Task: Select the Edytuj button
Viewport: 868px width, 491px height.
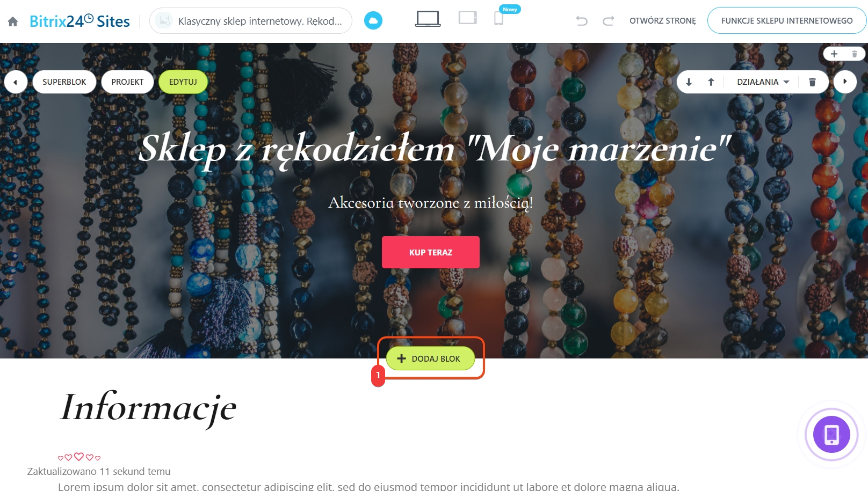Action: tap(183, 82)
